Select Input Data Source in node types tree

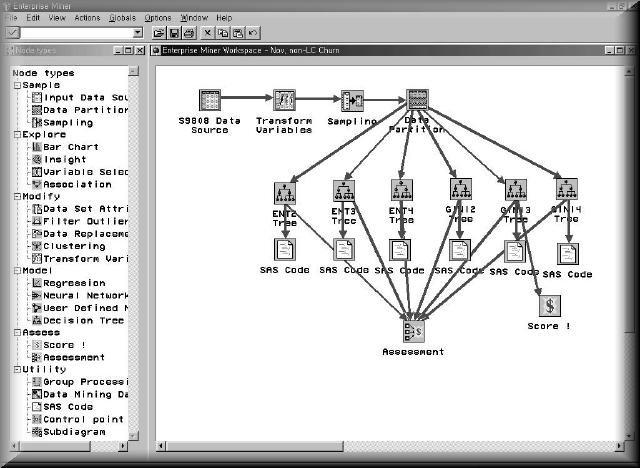[80, 98]
